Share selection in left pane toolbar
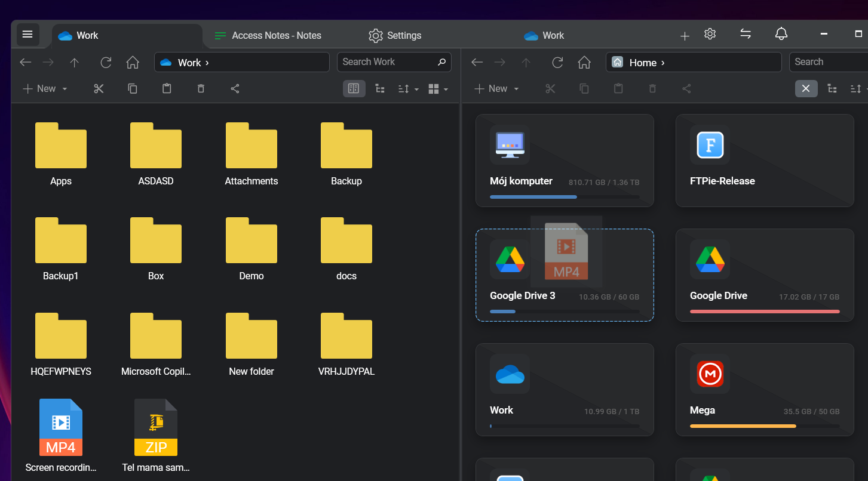868x481 pixels. [235, 88]
